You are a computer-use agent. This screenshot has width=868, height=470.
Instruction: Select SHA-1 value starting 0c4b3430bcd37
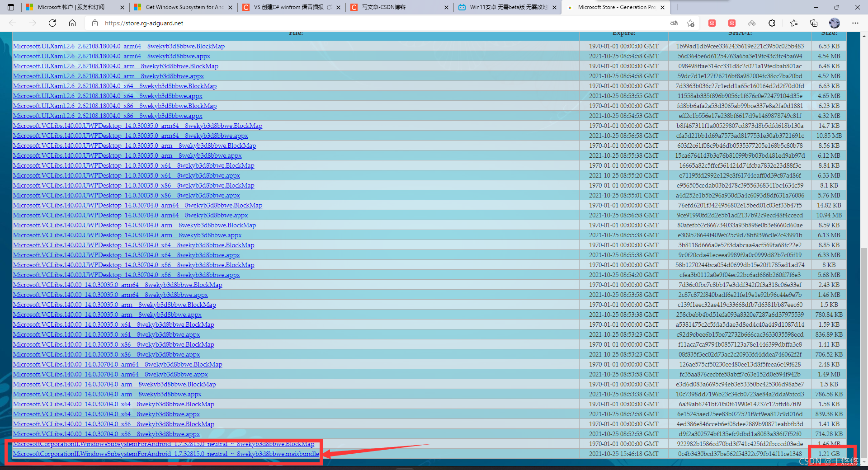tap(740, 454)
